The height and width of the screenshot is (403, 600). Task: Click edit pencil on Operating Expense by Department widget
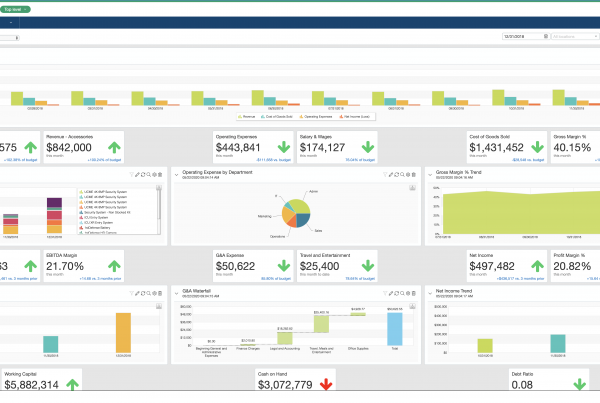(390, 172)
